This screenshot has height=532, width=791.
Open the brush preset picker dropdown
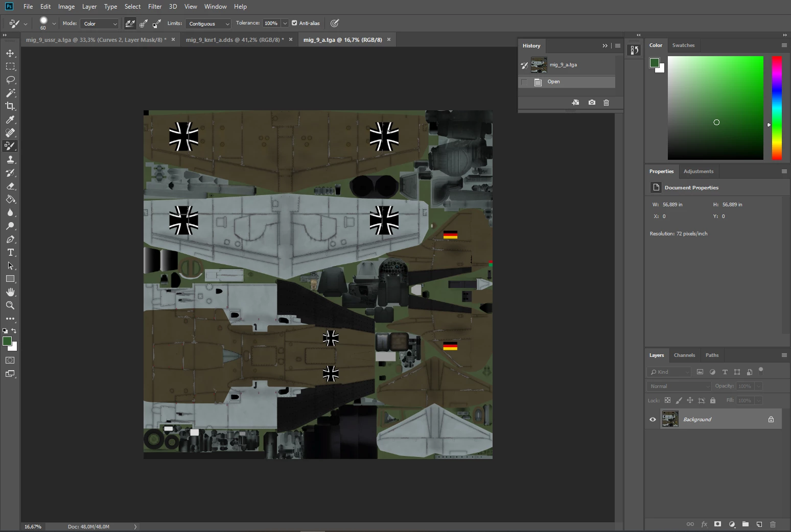point(54,23)
